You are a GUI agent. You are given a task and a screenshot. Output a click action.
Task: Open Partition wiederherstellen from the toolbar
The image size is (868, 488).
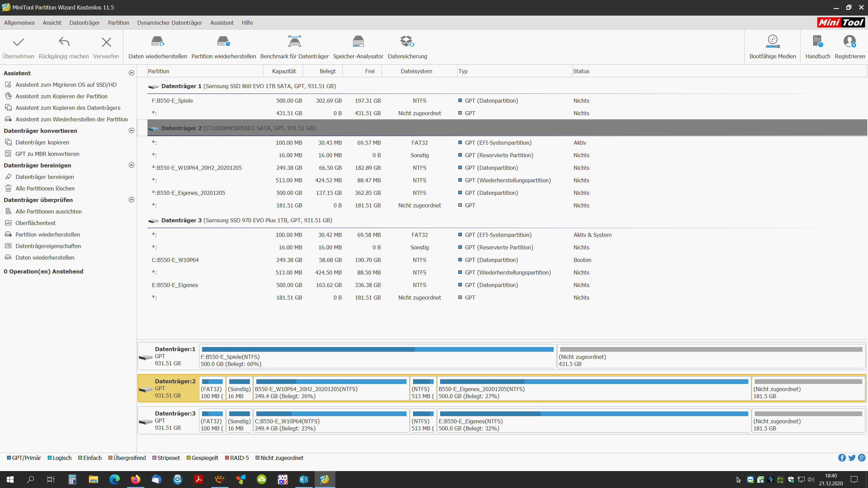[223, 42]
